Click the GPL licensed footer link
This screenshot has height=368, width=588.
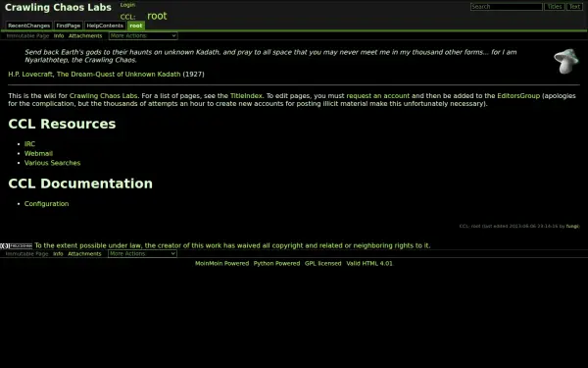click(322, 264)
